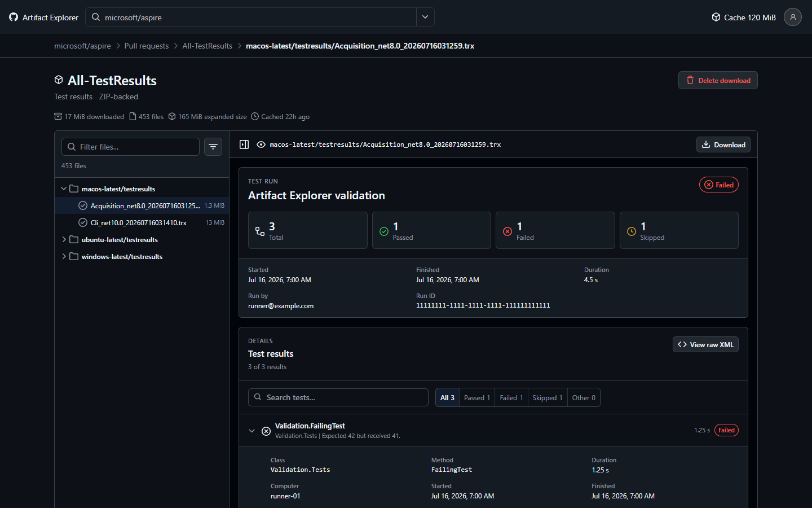The image size is (812, 508).
Task: Click the All-TestResults package icon
Action: (x=59, y=80)
